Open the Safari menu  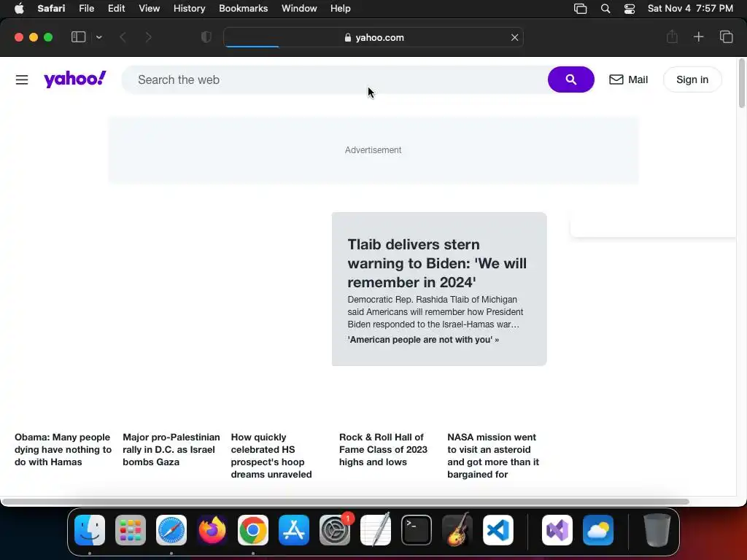(x=51, y=8)
